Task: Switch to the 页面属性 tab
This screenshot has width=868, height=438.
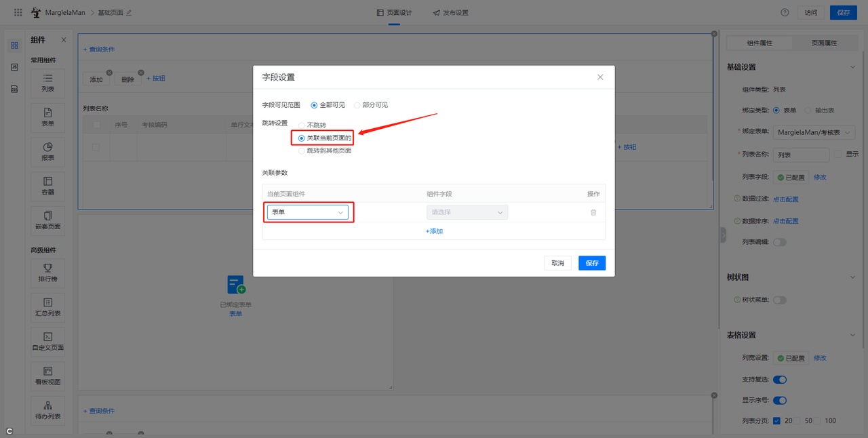Action: [x=824, y=43]
